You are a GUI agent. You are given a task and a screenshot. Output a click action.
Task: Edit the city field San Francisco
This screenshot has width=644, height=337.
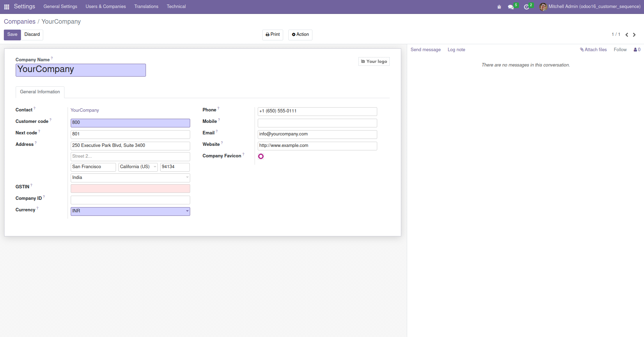(93, 167)
